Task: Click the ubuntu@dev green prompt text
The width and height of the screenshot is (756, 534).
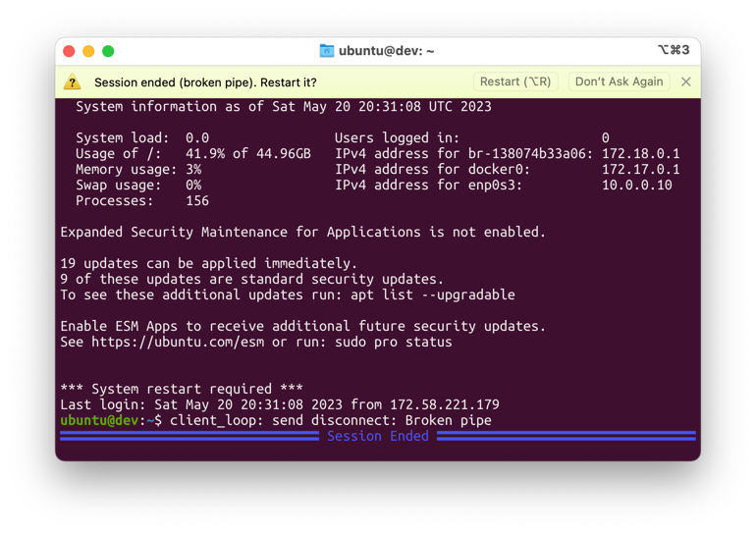Action: click(99, 420)
